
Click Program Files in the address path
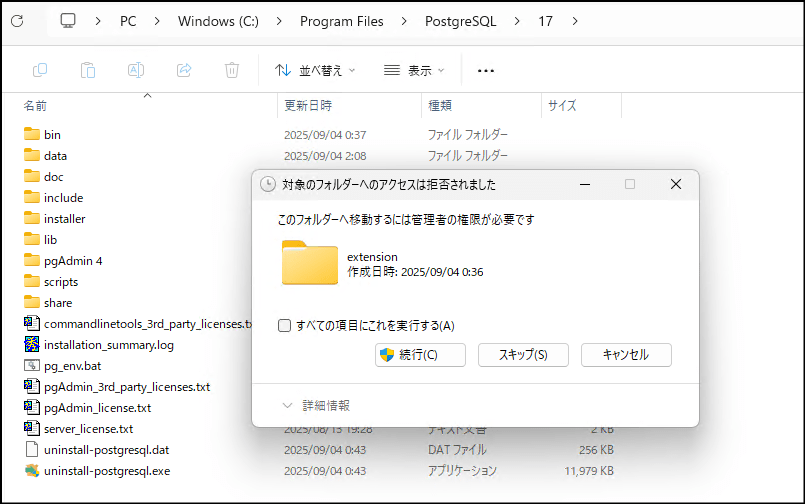click(x=341, y=21)
